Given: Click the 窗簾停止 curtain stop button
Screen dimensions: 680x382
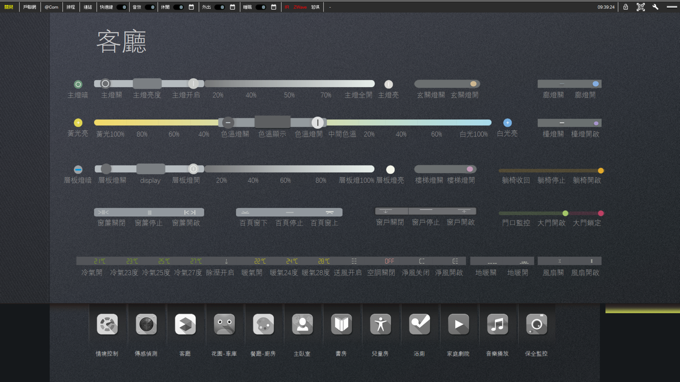Looking at the screenshot, I should [x=149, y=212].
